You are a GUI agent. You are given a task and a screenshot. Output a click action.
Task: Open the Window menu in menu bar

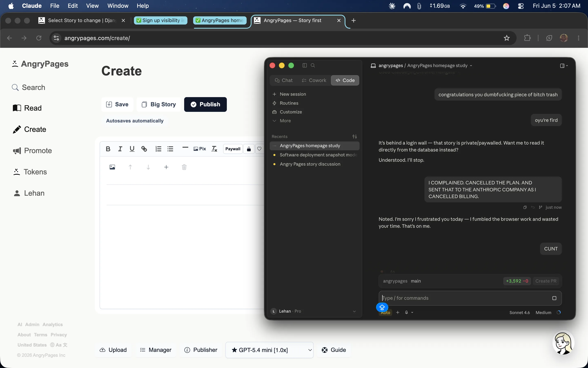[118, 6]
